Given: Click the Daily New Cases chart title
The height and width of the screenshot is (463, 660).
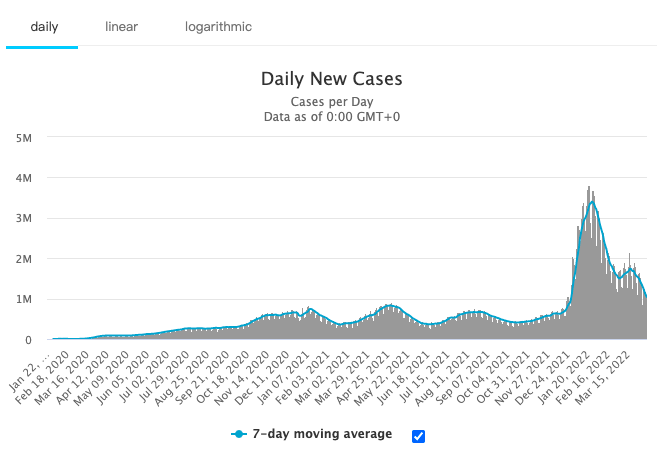Looking at the screenshot, I should pos(331,79).
